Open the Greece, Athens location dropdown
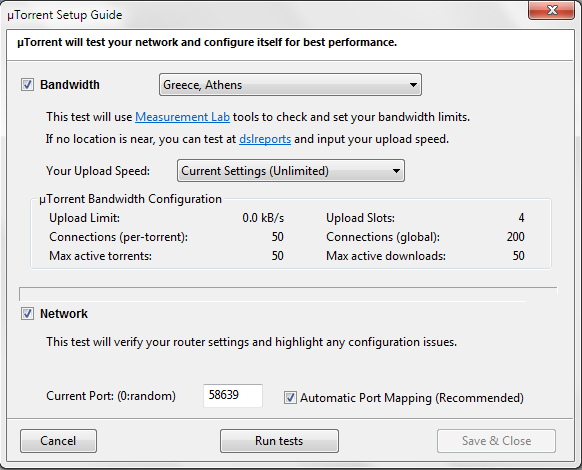Screen dimensions: 582x470 (290, 85)
